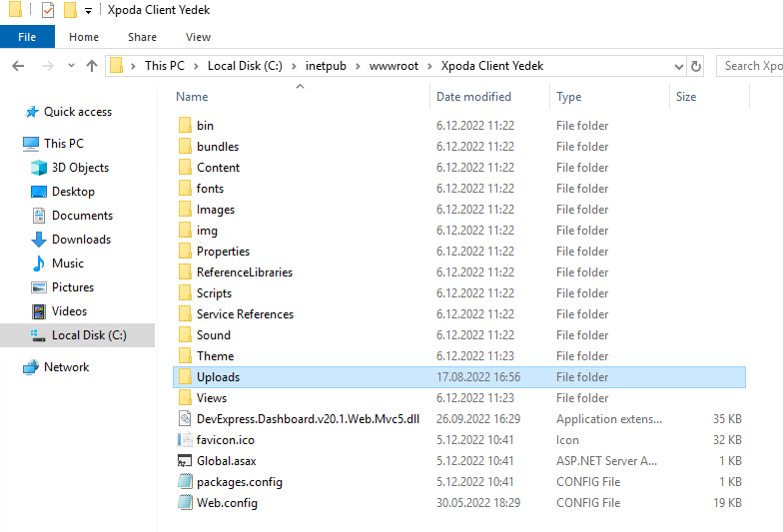
Task: Expand the chevron after Local Disk (C:) breadcrumb
Action: 294,66
